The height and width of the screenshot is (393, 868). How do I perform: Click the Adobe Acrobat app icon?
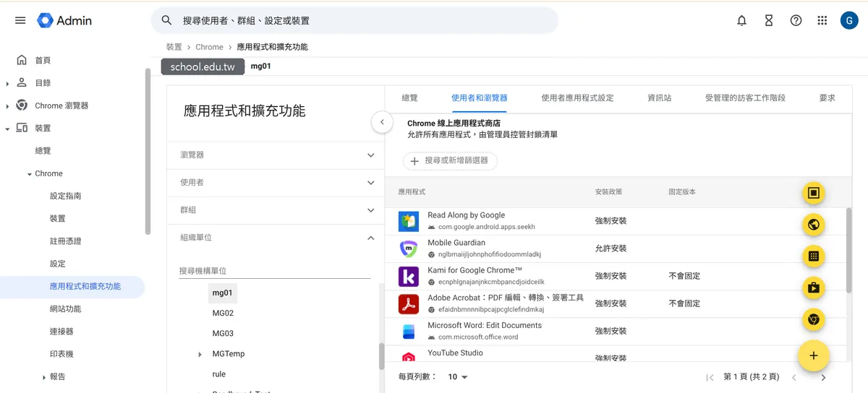click(x=409, y=303)
